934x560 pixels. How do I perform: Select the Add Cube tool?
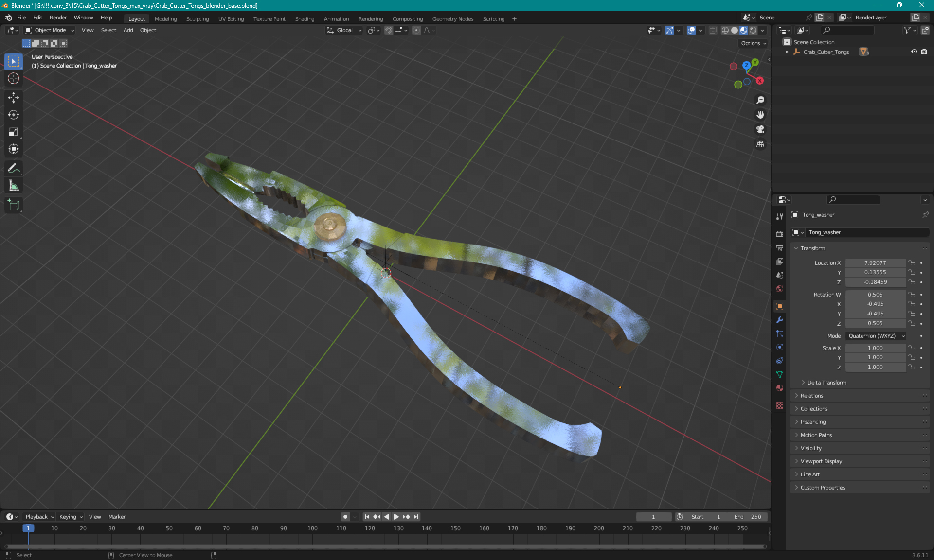click(14, 205)
